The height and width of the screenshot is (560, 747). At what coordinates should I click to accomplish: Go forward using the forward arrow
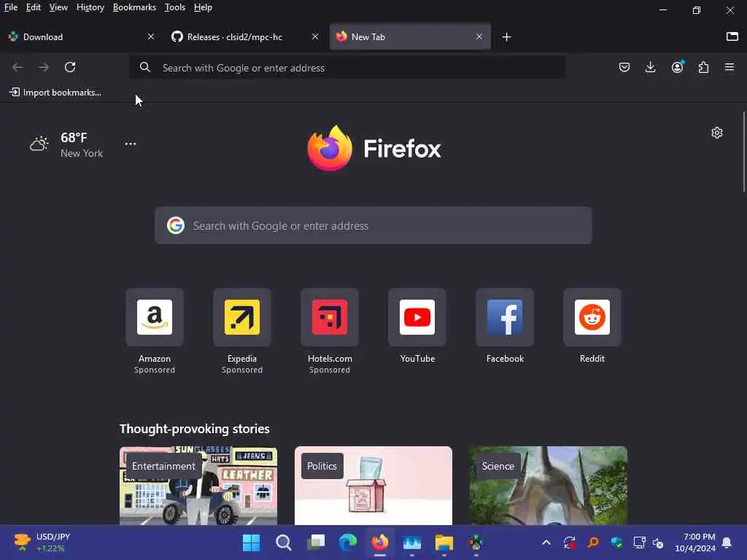(x=44, y=68)
